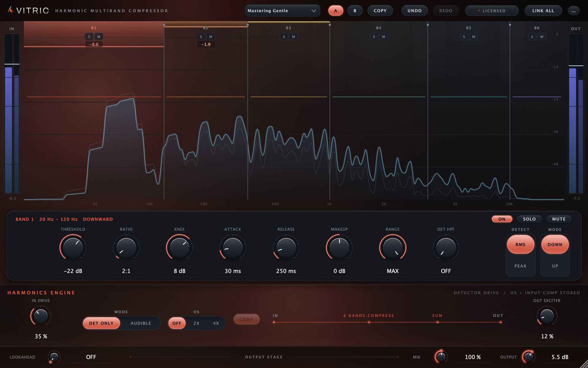The image size is (588, 368).
Task: Select DOWN compression mode
Action: click(x=555, y=244)
